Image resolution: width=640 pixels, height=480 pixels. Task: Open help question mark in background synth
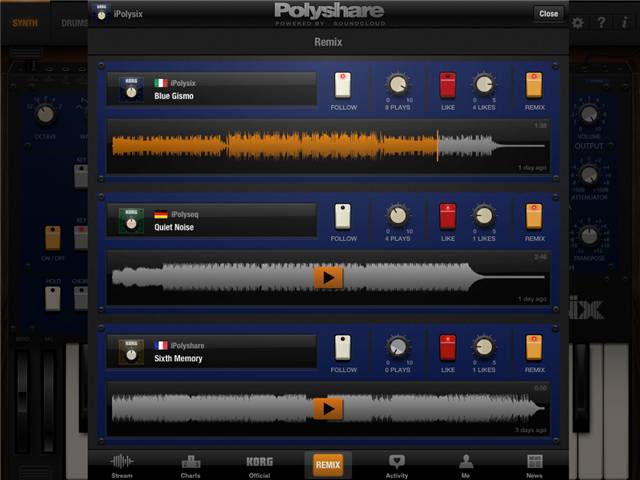[601, 23]
